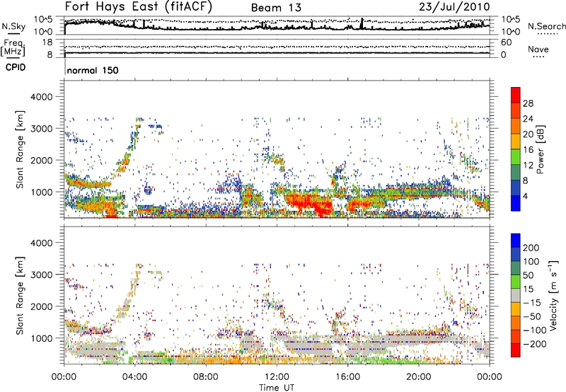Click the date '23/Jul/2010'
The width and height of the screenshot is (566, 392).
coord(454,7)
